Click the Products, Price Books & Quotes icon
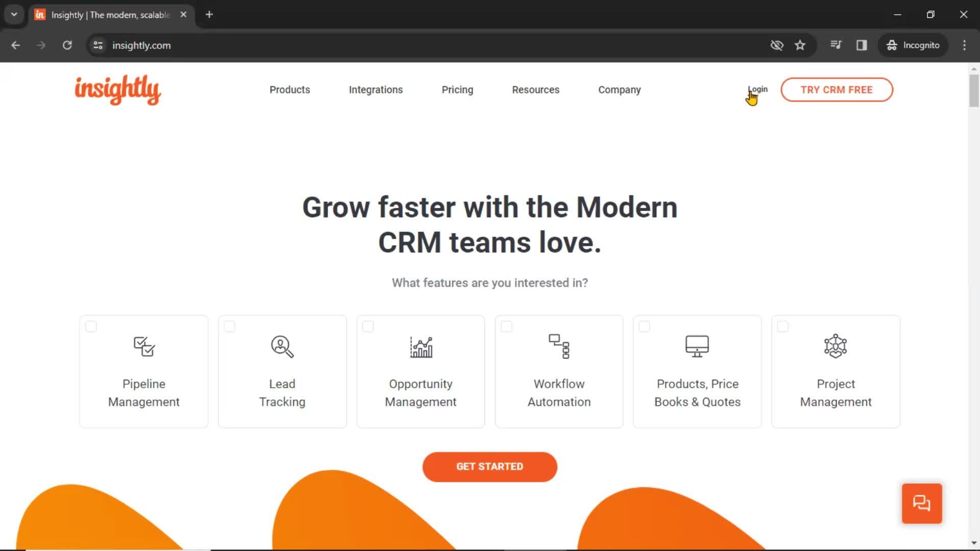 coord(697,346)
